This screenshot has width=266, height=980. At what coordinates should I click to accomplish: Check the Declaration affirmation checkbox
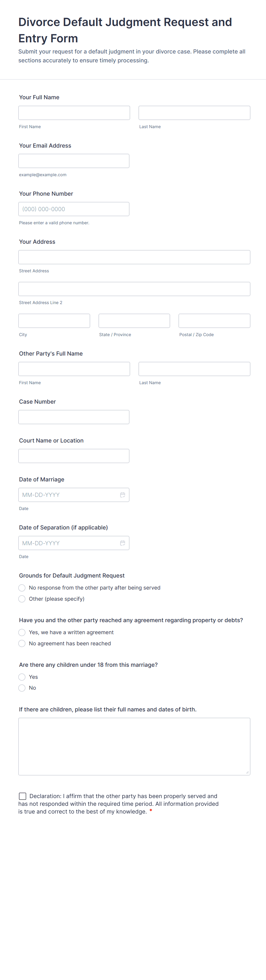pos(23,796)
